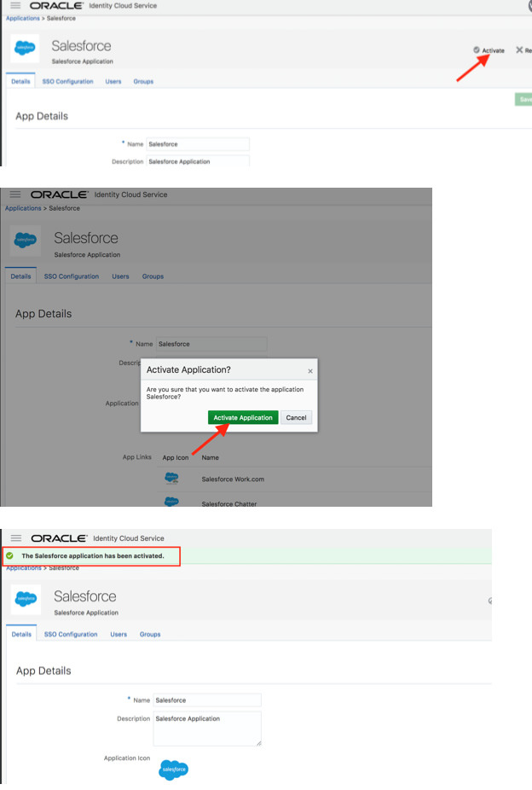Click the Name field on the activated app page
532x790 pixels.
207,700
